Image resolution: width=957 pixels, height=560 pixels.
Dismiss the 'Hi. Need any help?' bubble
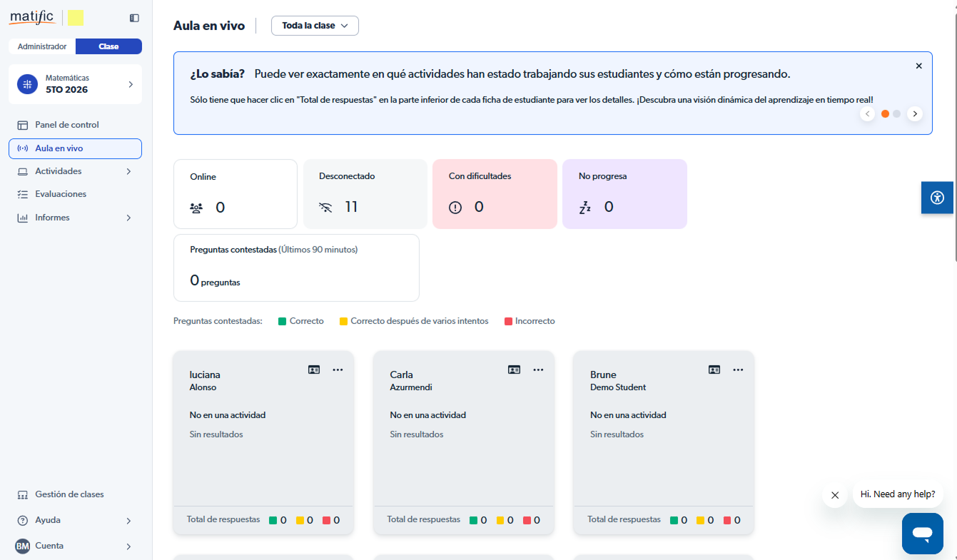point(835,495)
